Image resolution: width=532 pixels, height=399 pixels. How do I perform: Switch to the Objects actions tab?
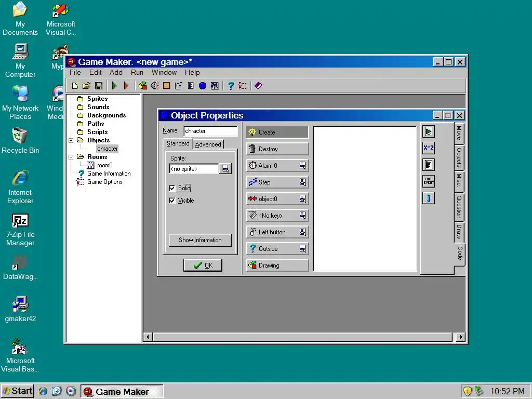(459, 157)
